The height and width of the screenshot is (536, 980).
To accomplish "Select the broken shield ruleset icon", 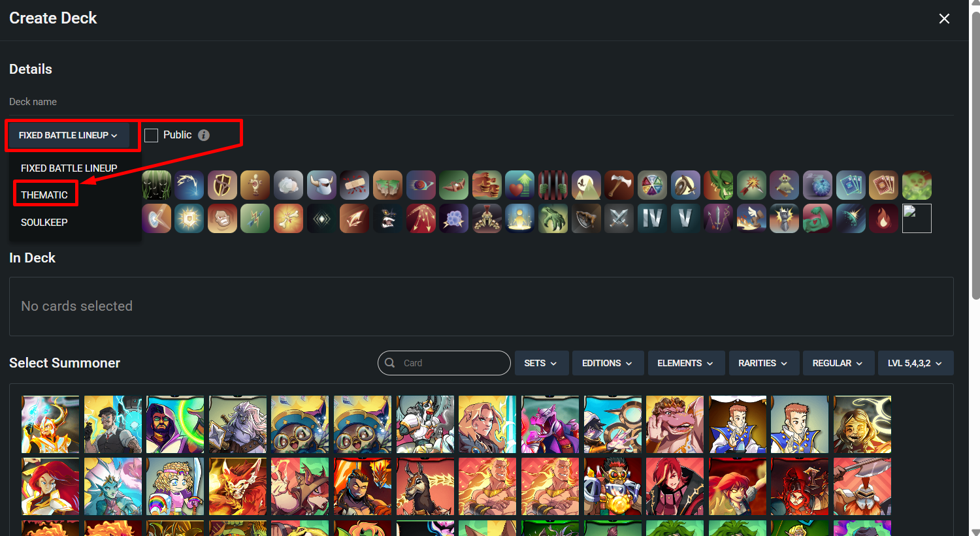I will click(x=222, y=185).
